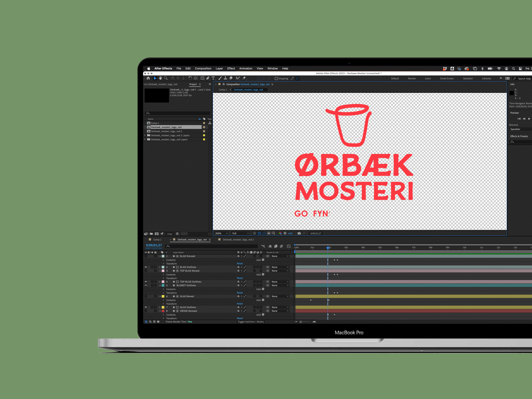The height and width of the screenshot is (399, 532).
Task: Click the current timecode 0;00;01;27 in timeline
Action: [x=154, y=245]
